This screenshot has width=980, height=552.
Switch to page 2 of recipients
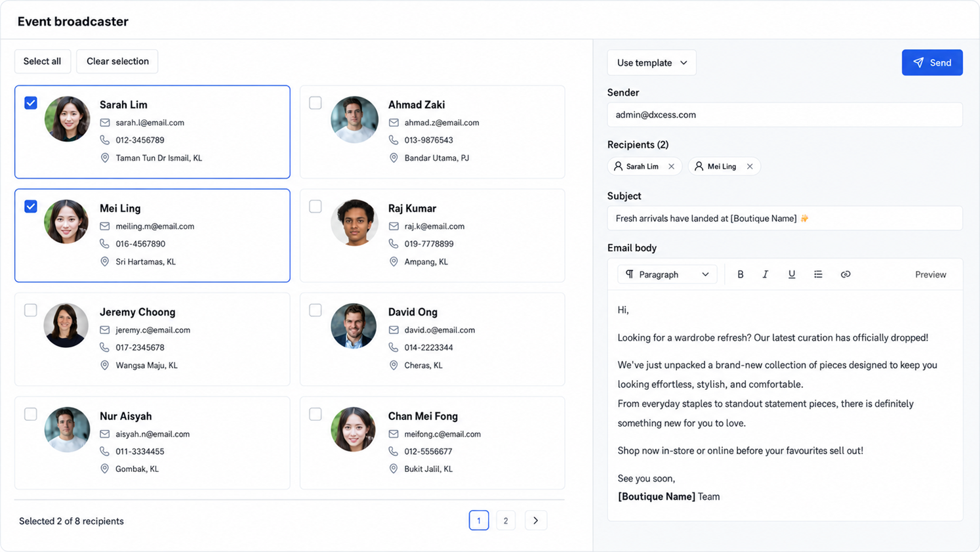pos(506,520)
